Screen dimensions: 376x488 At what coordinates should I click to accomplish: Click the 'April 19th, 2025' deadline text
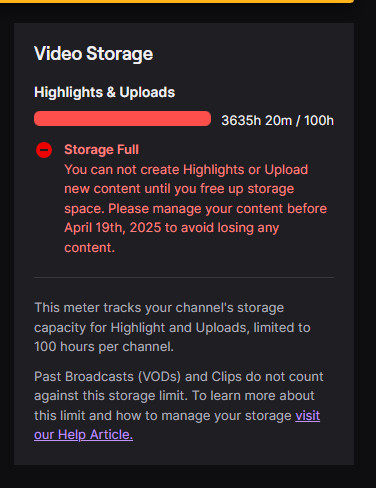[x=113, y=228]
